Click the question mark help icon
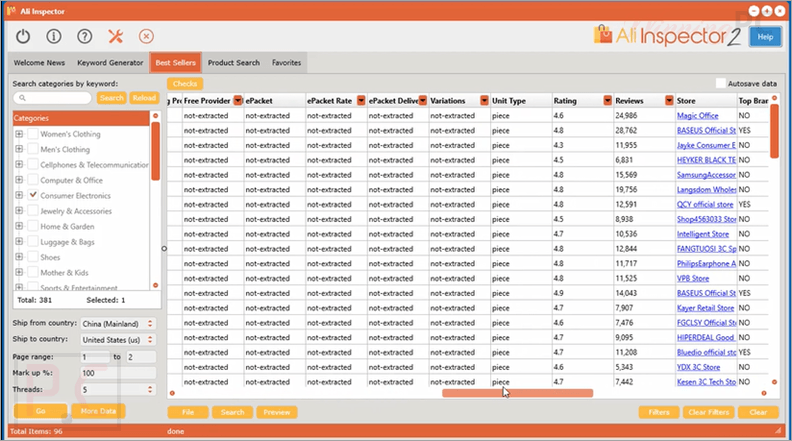792x441 pixels. (84, 36)
